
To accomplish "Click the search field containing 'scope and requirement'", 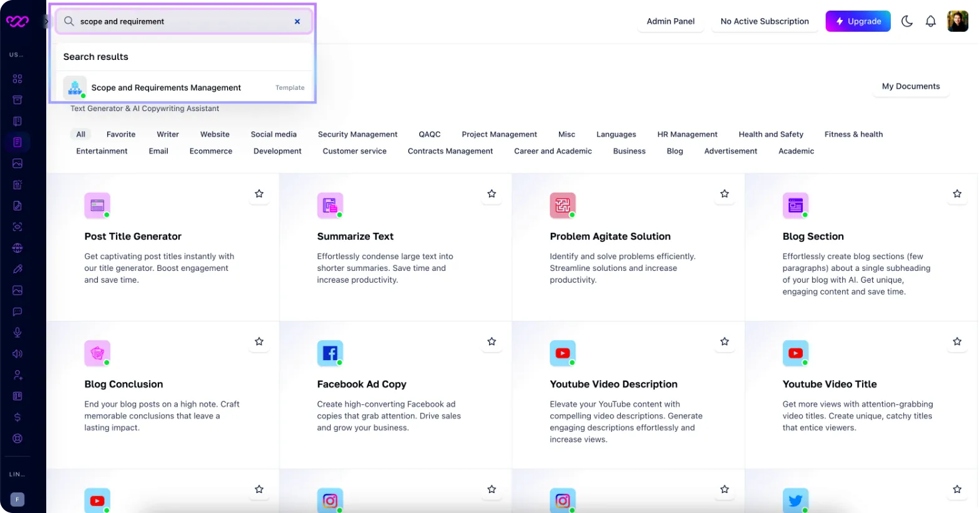I will tap(183, 21).
